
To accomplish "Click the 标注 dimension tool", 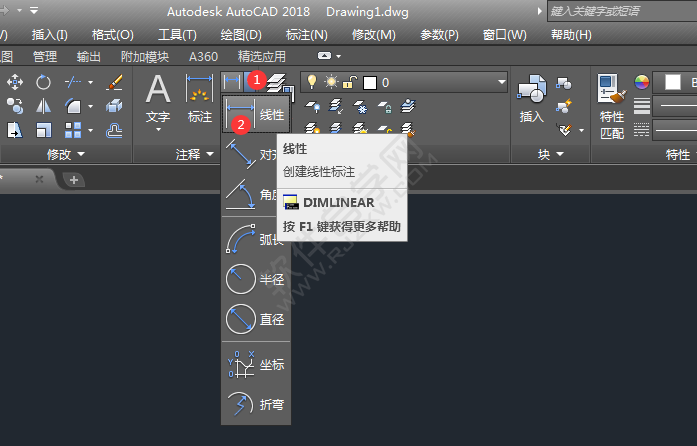I will [x=200, y=99].
